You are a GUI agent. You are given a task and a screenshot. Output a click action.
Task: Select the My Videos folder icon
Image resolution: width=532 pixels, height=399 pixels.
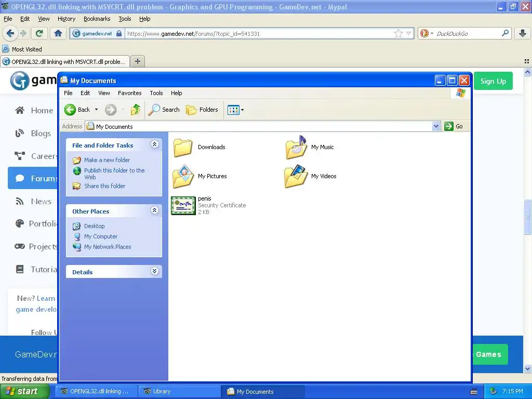point(296,177)
